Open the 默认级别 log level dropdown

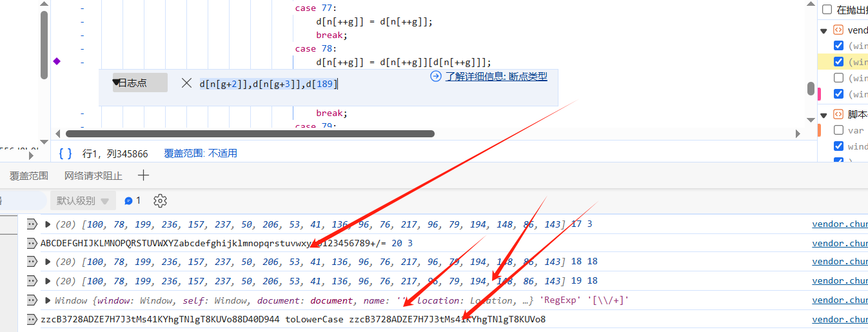click(x=84, y=200)
